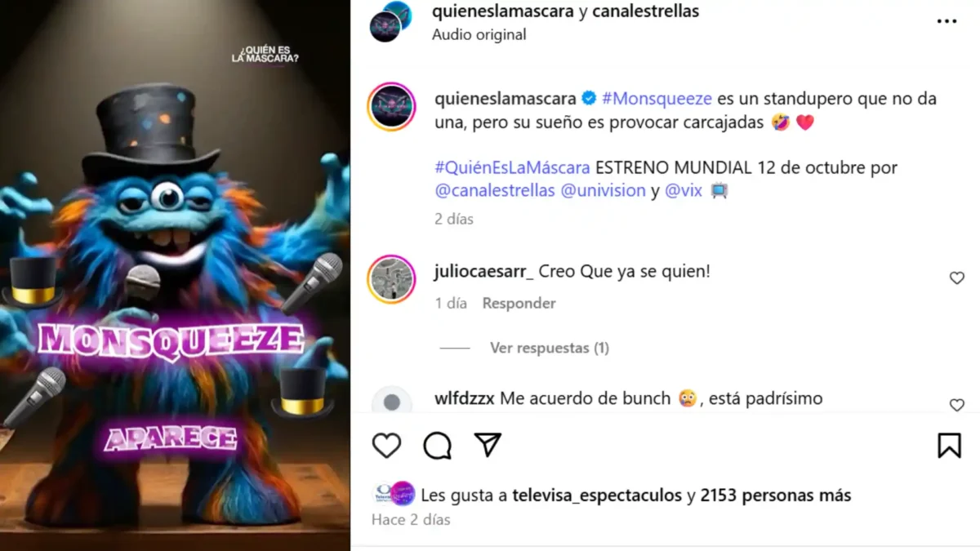
Task: Visit the @univision mention
Action: tap(604, 191)
